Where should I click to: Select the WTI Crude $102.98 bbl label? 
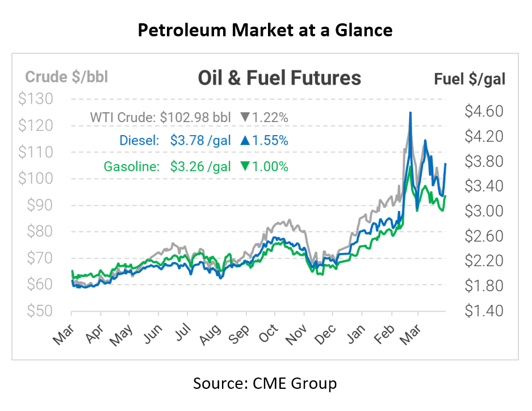point(161,118)
